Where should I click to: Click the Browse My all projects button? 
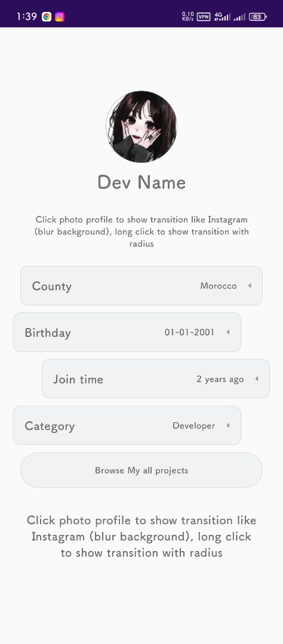[141, 470]
